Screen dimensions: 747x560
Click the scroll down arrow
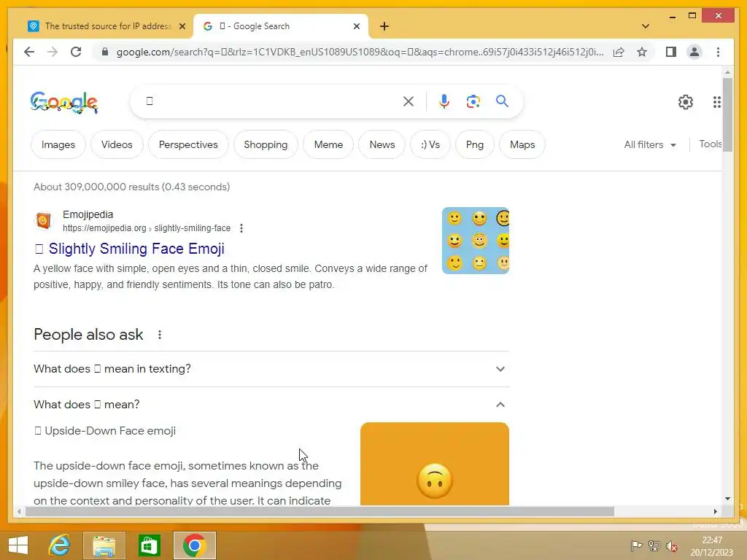[727, 499]
